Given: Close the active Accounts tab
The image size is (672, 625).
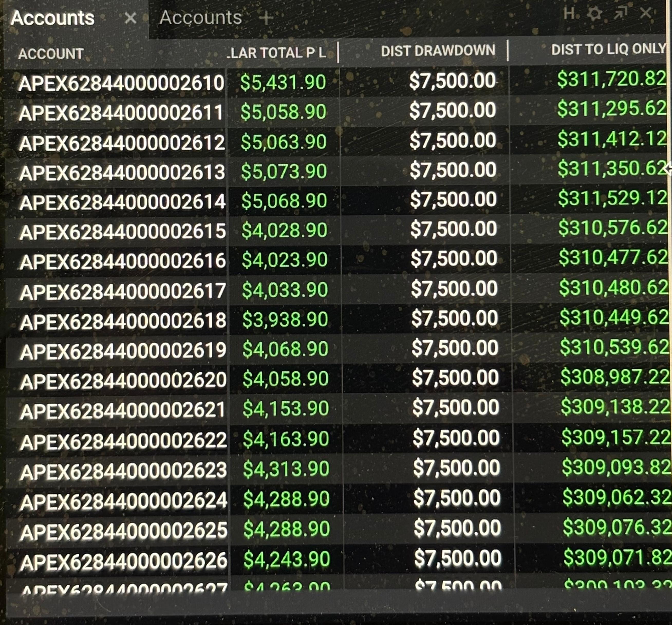Looking at the screenshot, I should click(x=130, y=17).
